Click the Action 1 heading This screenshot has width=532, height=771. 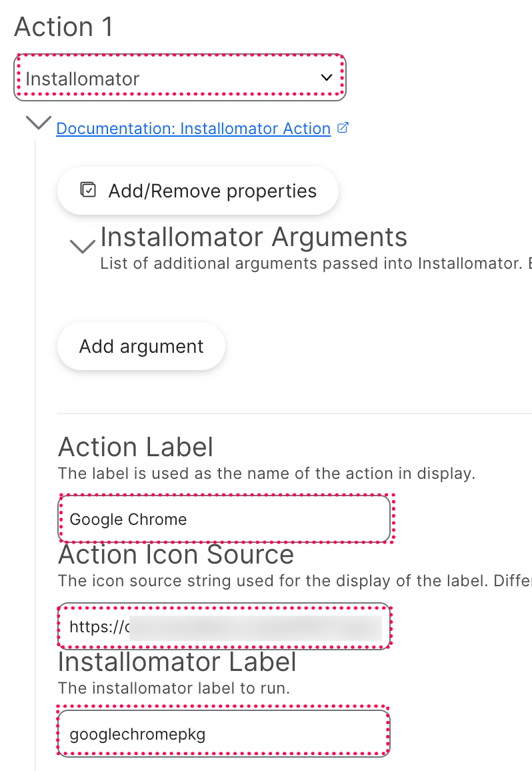pyautogui.click(x=64, y=27)
